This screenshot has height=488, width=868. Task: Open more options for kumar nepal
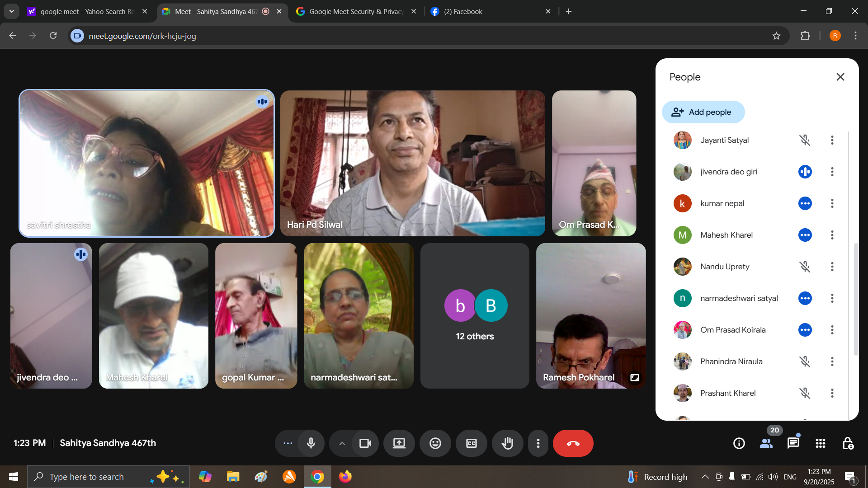tap(832, 203)
